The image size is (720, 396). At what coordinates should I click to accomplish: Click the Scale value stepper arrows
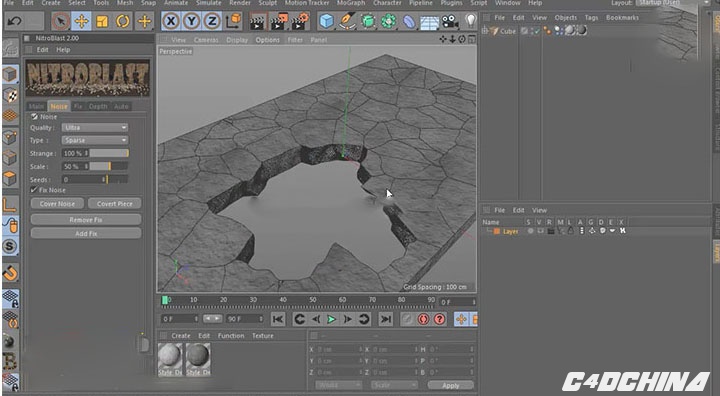click(x=86, y=166)
